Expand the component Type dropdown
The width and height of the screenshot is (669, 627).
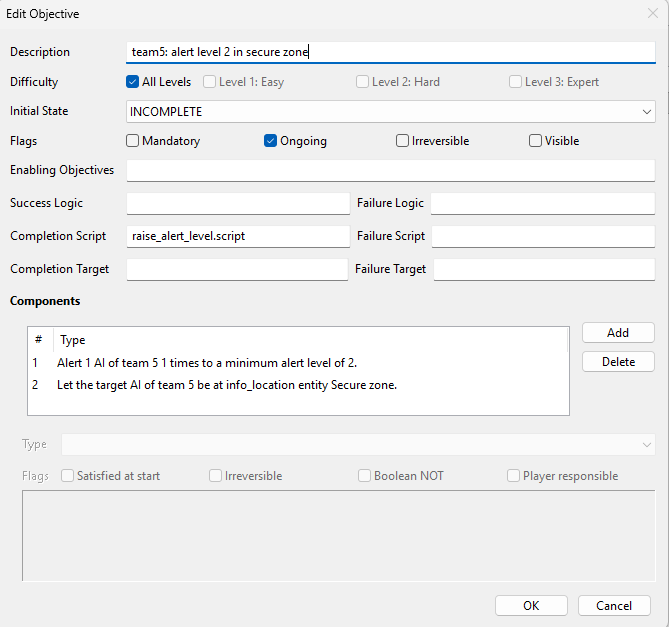click(358, 445)
